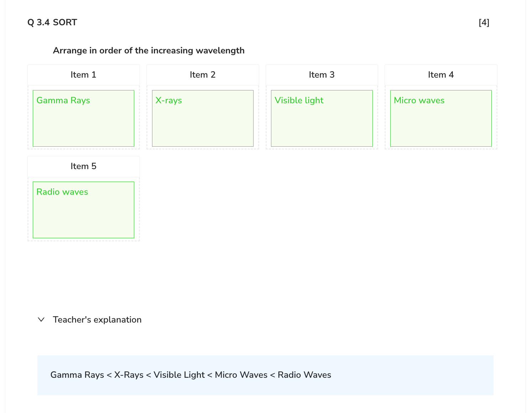Viewport: 532px width, 413px height.
Task: Click Micro Waves in the explanation answer
Action: 241,375
